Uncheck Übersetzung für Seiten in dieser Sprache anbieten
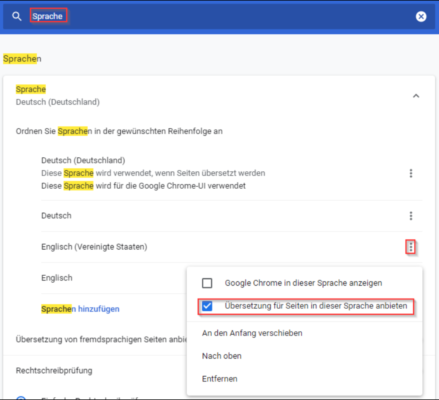Image resolution: width=439 pixels, height=400 pixels. [207, 306]
